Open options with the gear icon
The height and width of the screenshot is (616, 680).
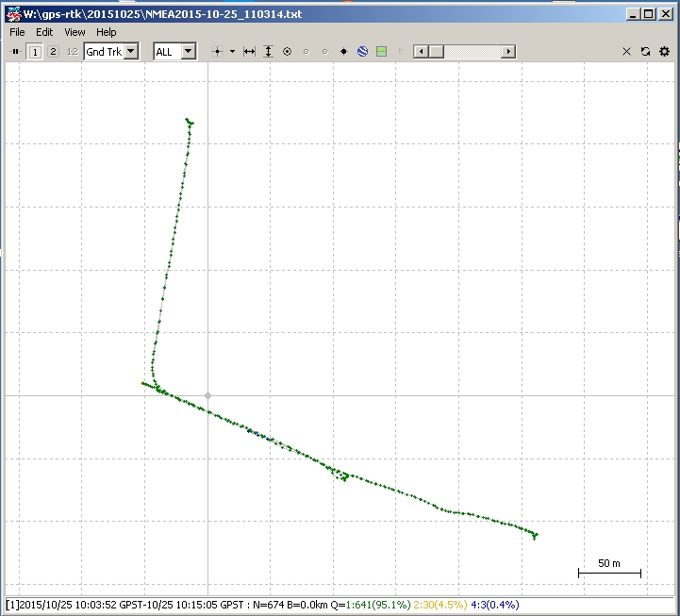[664, 52]
